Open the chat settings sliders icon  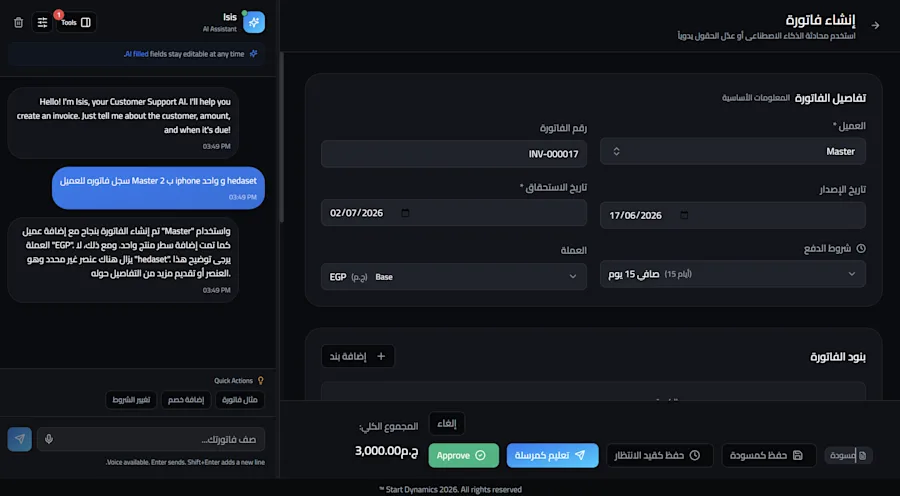coord(42,22)
